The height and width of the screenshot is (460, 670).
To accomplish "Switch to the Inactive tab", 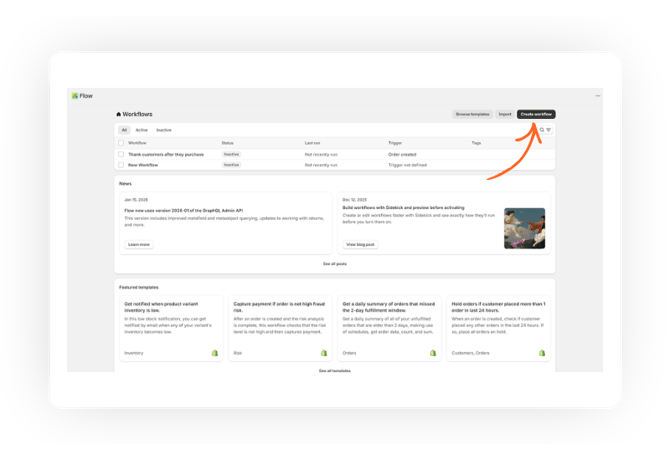I will point(163,130).
